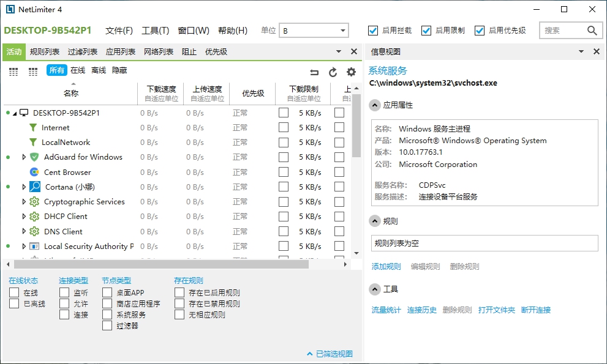Check the 桌面APP node type checkbox

(x=107, y=292)
